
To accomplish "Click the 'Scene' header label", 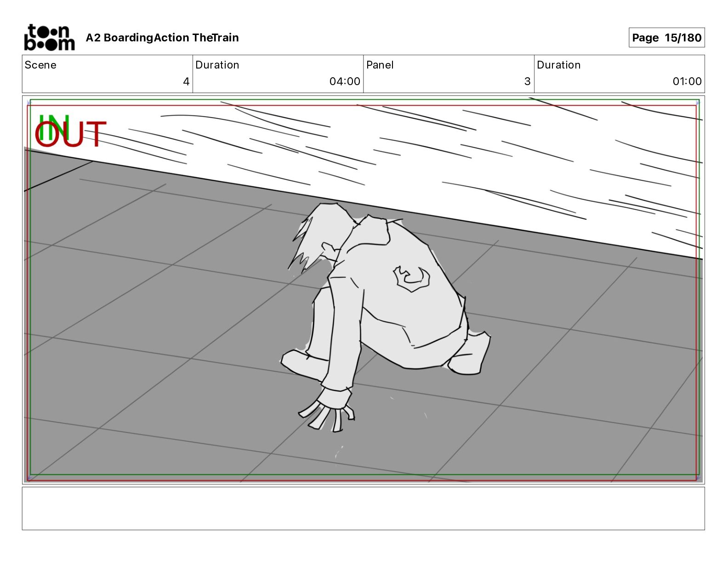I will (40, 65).
